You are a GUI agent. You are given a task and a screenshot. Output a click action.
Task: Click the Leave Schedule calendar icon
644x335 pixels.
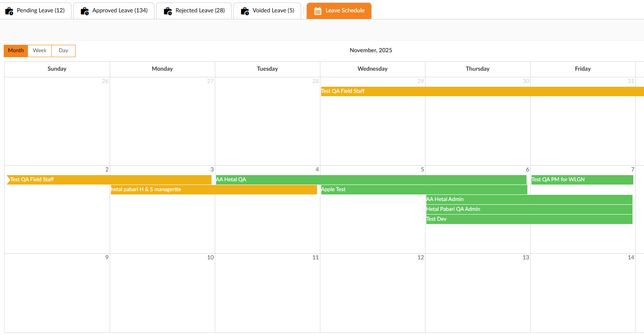[317, 11]
